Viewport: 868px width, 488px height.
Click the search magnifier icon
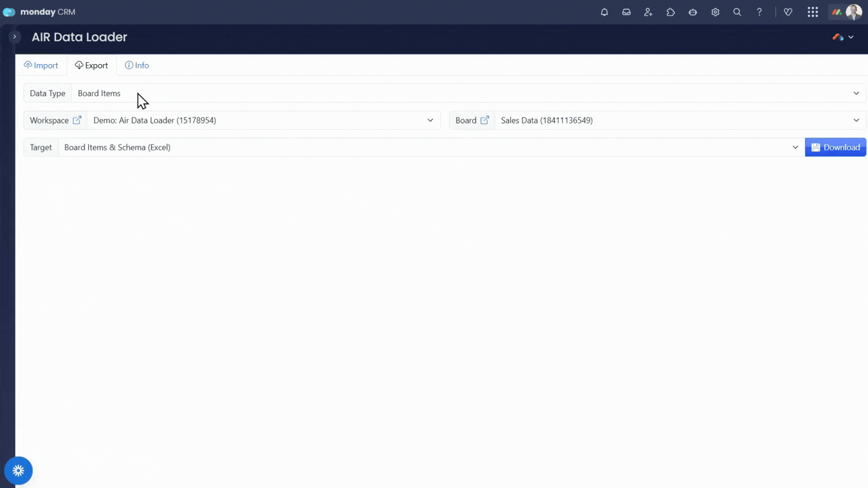pyautogui.click(x=737, y=12)
